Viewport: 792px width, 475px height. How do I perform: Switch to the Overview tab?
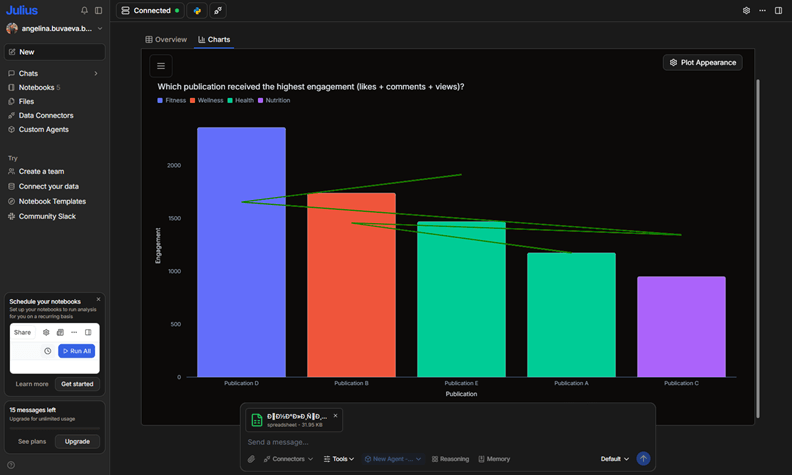166,40
